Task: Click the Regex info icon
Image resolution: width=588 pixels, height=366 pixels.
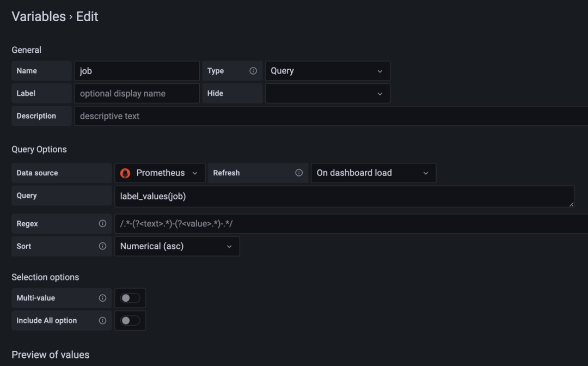Action: (x=103, y=223)
